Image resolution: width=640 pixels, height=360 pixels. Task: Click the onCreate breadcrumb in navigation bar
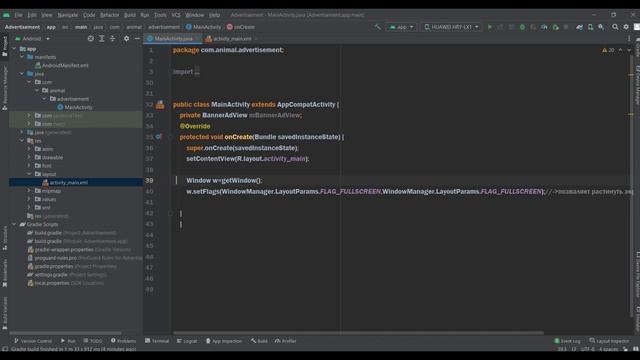click(x=241, y=27)
